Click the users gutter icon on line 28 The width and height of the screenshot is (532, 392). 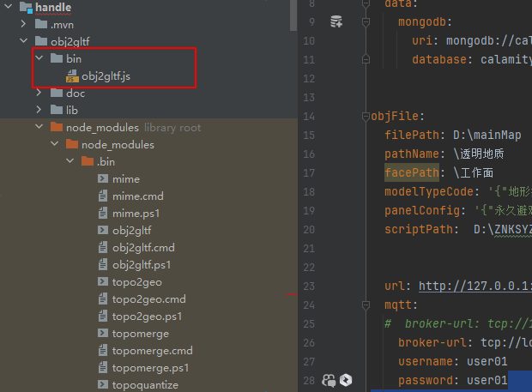tap(329, 380)
